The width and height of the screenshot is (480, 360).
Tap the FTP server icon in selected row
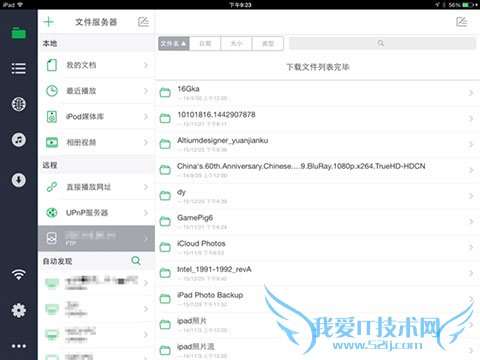(x=52, y=238)
